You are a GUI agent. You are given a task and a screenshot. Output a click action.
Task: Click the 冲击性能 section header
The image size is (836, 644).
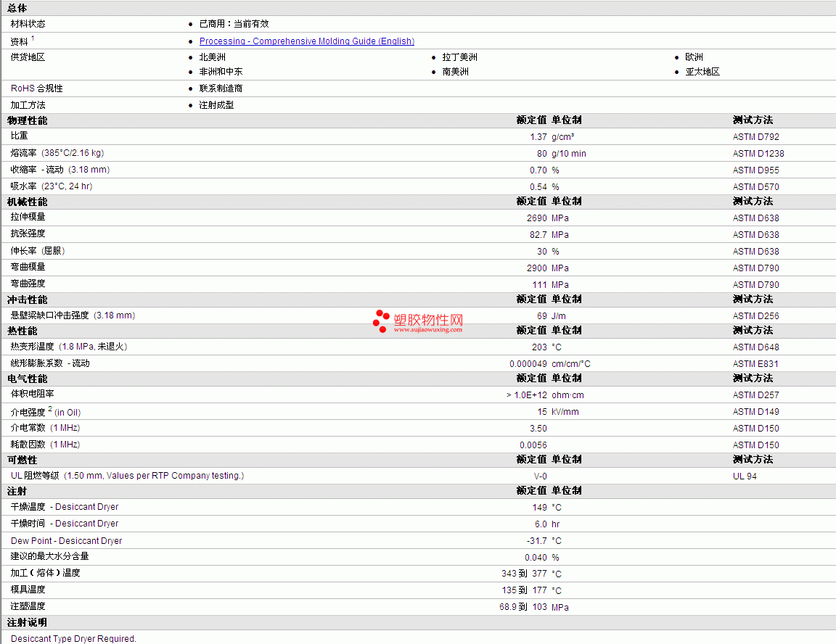(27, 300)
